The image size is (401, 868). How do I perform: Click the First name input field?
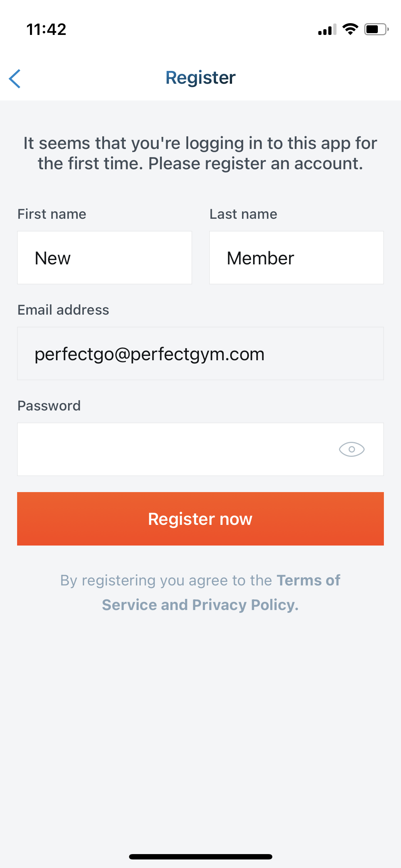point(104,258)
